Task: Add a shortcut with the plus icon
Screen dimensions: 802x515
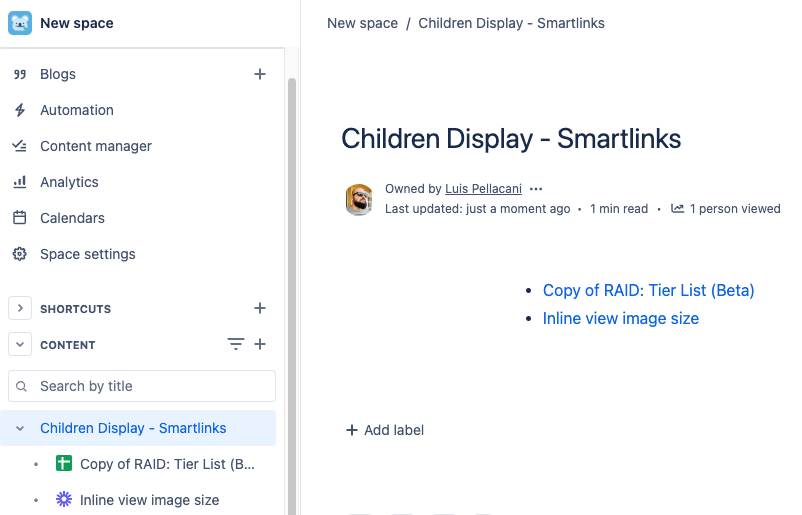Action: pyautogui.click(x=260, y=308)
